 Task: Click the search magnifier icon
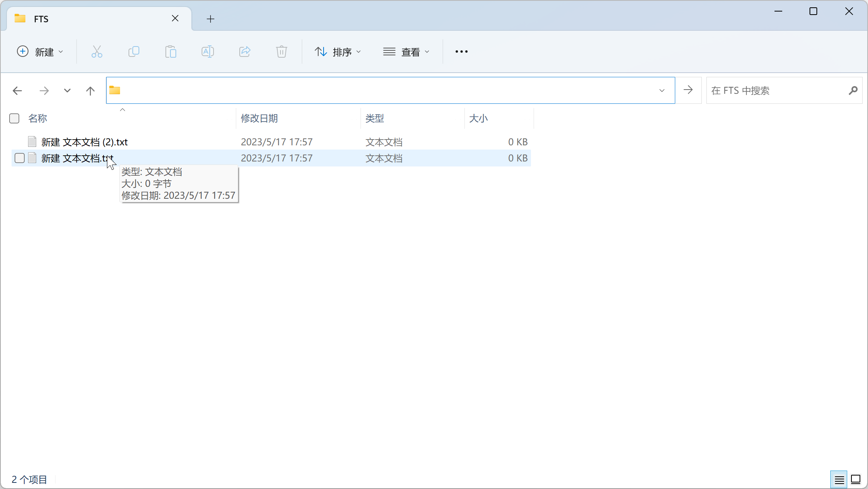853,91
